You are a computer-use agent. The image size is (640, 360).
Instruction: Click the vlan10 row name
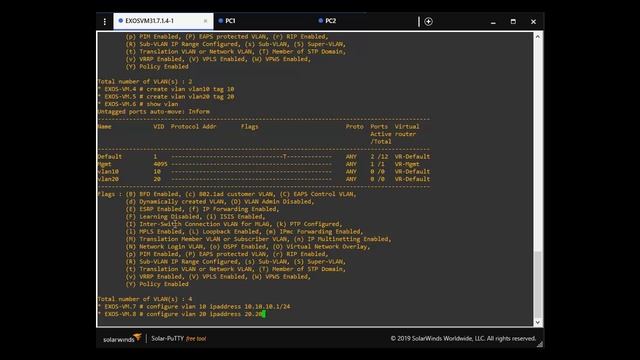pos(108,172)
